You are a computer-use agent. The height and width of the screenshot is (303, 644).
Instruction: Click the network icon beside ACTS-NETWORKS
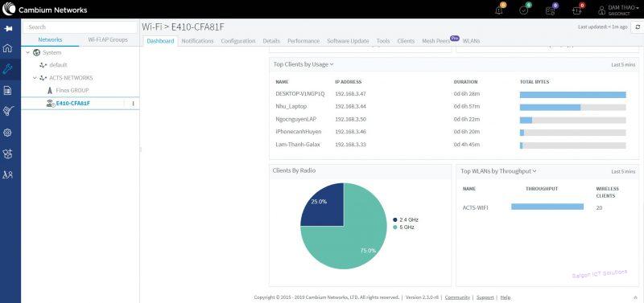point(43,78)
